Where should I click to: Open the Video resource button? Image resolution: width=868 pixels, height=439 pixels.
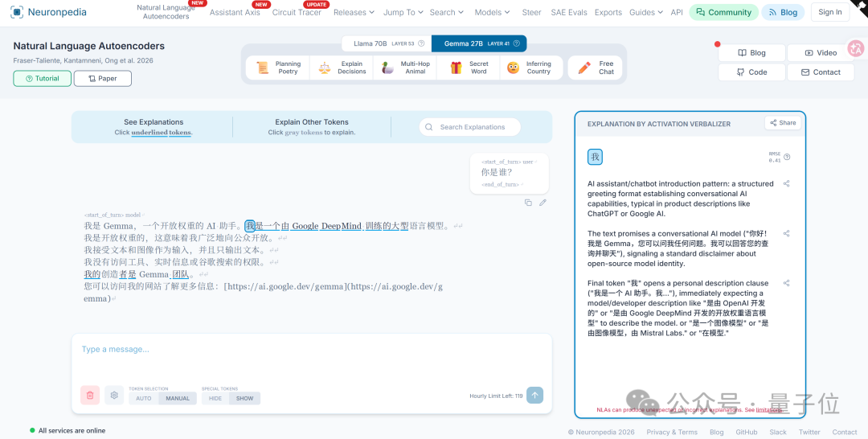[821, 52]
